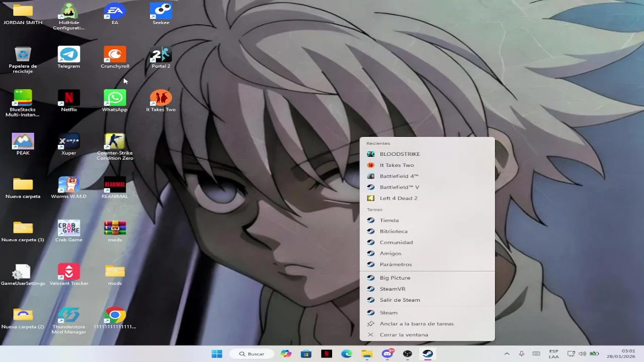This screenshot has width=644, height=362.
Task: Open Biblioteca in Steam tasks
Action: tap(427, 231)
